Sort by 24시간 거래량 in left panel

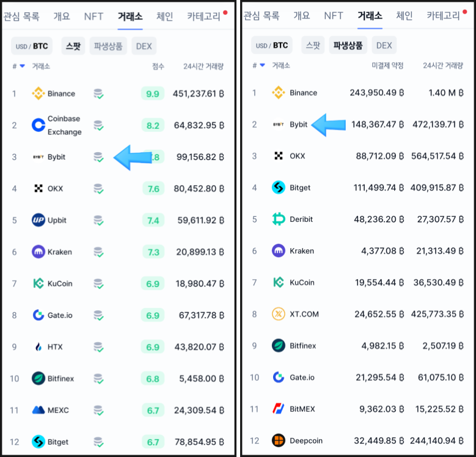[203, 66]
